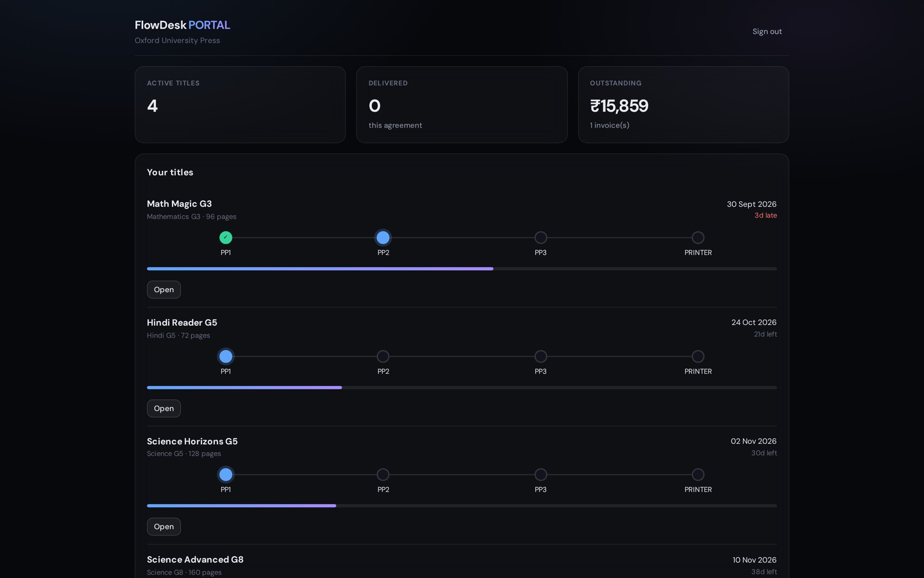924x578 pixels.
Task: Select the active PP2 stage of Math Magic G3
Action: coord(383,238)
